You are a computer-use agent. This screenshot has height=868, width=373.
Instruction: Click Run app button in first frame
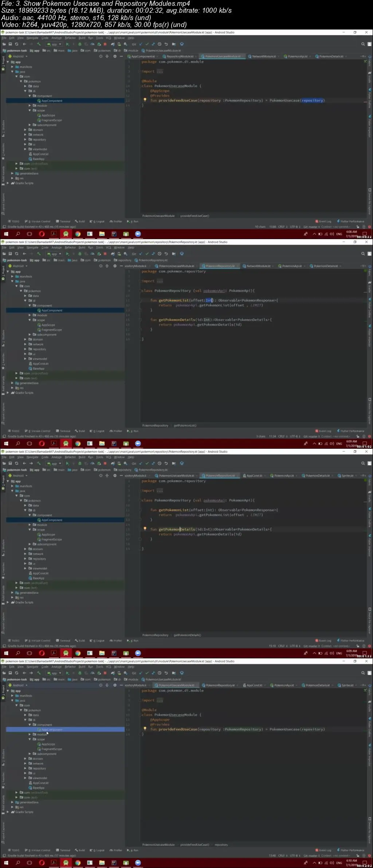coord(67,44)
